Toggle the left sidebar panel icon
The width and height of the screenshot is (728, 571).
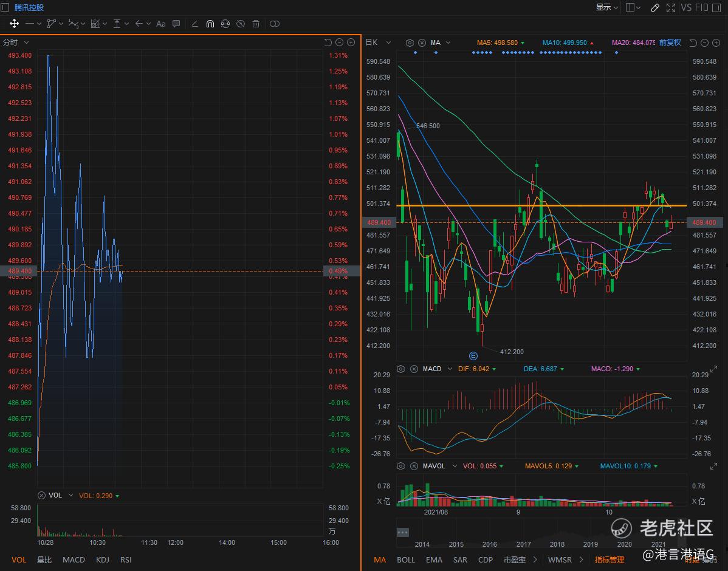point(5,8)
